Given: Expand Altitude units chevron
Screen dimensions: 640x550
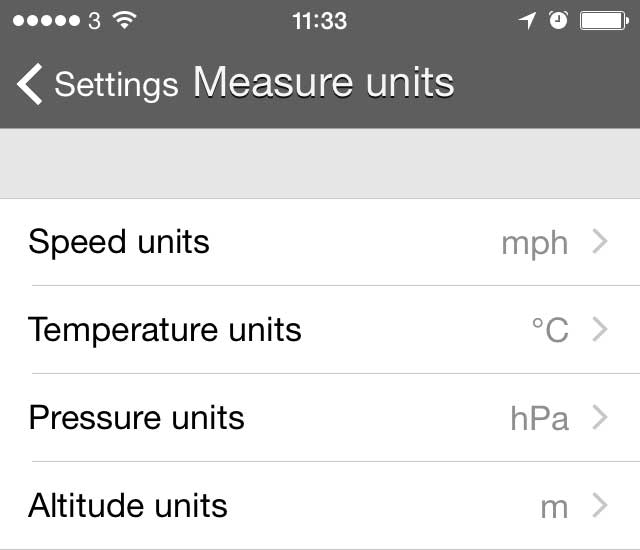Looking at the screenshot, I should click(600, 505).
